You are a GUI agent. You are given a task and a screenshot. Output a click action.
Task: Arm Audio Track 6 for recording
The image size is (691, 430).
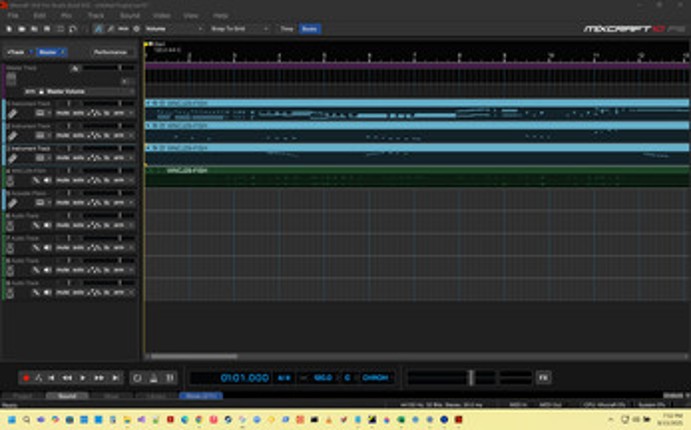[119, 225]
